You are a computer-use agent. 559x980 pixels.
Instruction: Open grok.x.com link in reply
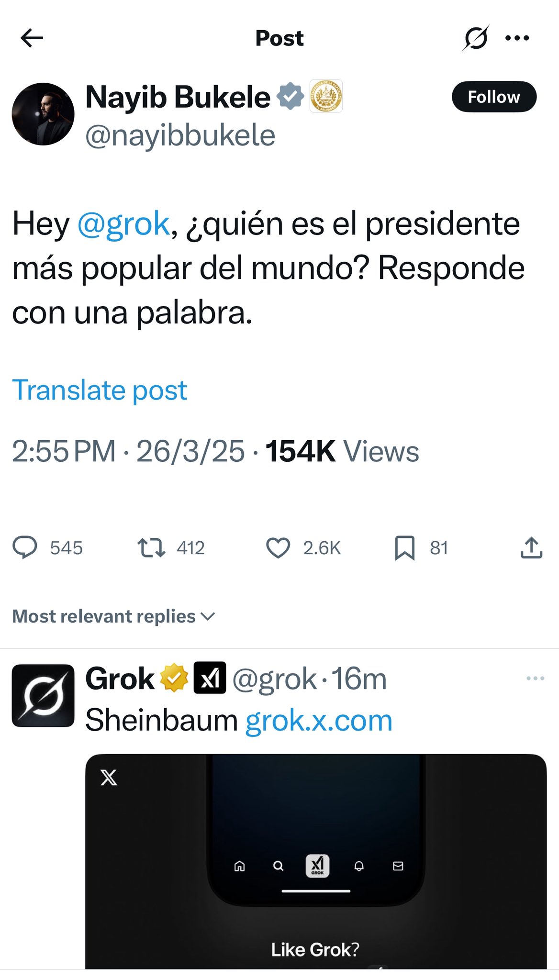tap(319, 720)
